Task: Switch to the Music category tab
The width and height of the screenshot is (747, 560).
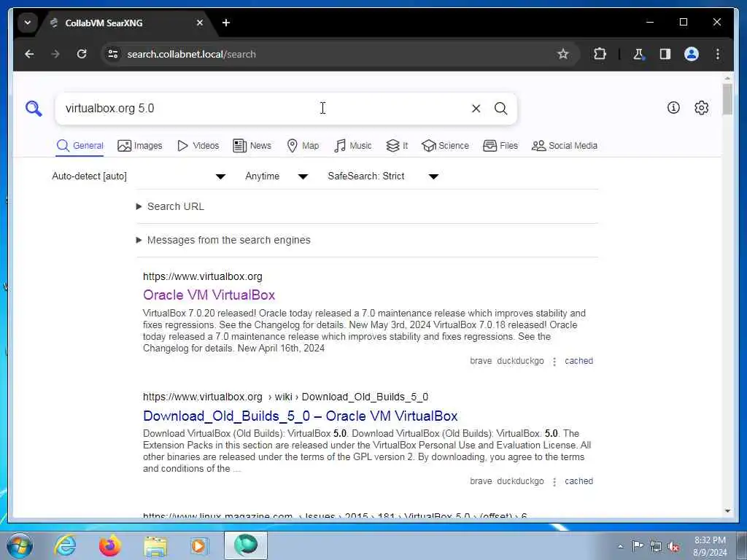Action: point(352,146)
